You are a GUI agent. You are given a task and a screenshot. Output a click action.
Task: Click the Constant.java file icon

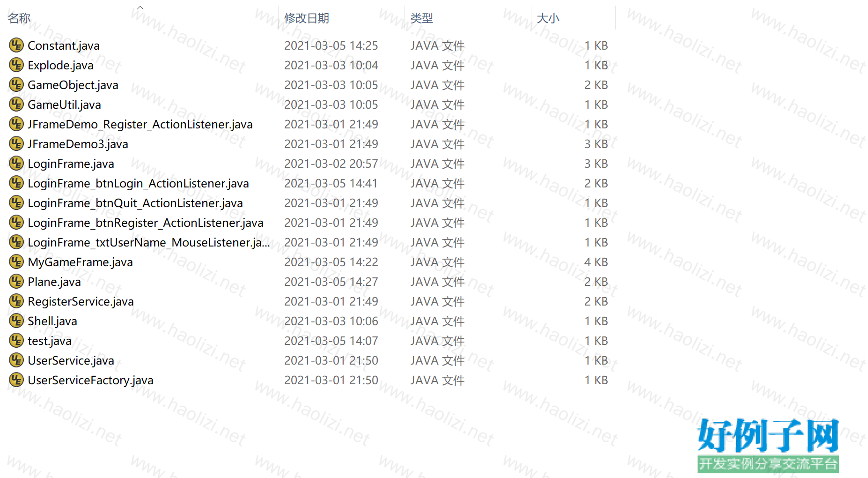[x=16, y=45]
